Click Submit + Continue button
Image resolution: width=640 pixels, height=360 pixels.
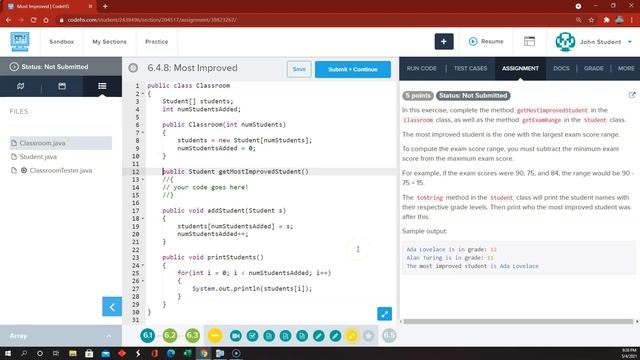(353, 69)
